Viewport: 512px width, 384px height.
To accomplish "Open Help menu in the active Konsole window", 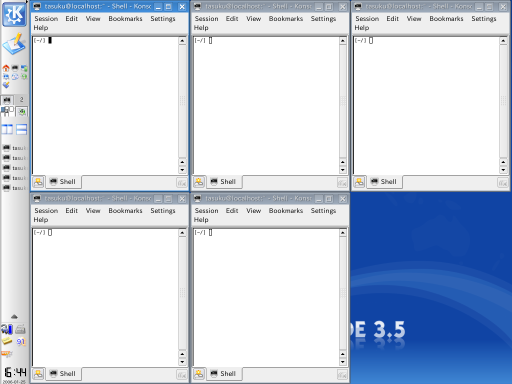I will pos(41,28).
